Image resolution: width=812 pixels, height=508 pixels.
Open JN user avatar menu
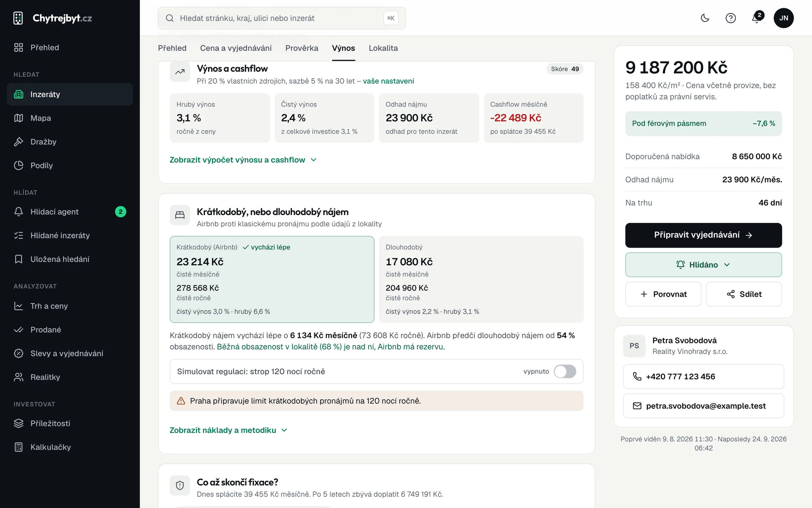[784, 18]
